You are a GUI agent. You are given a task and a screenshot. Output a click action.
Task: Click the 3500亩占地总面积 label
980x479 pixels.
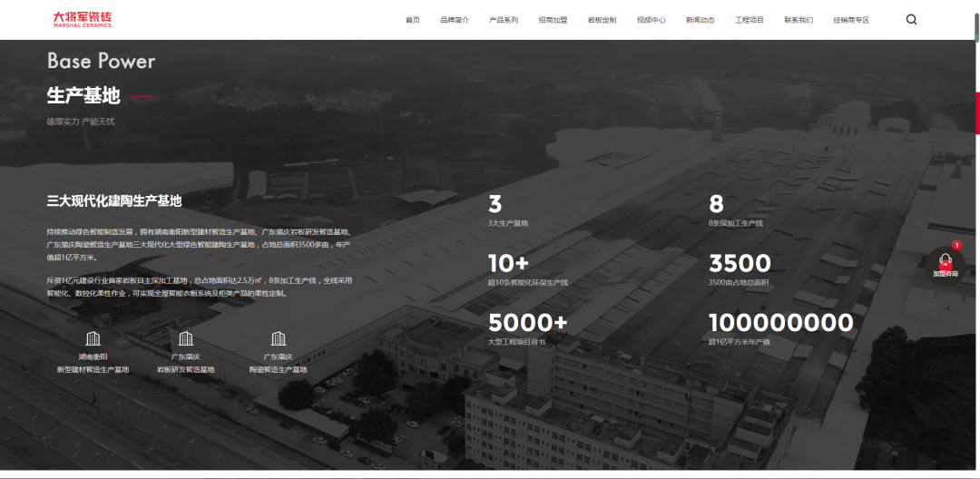click(739, 283)
